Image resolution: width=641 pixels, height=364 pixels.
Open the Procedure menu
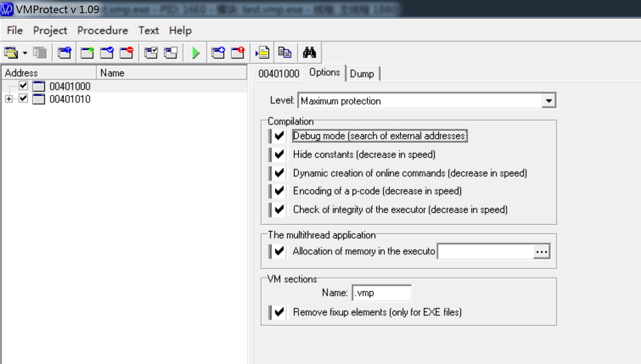[x=103, y=30]
